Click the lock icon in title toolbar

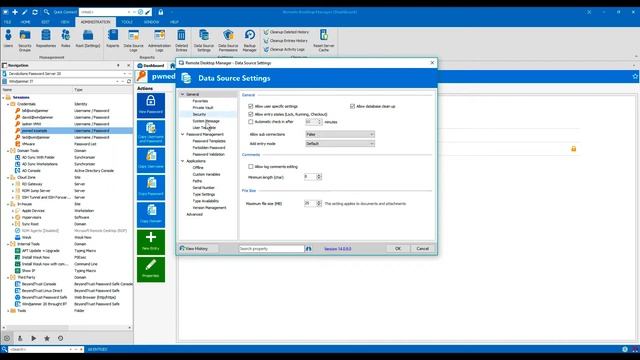coord(161,12)
